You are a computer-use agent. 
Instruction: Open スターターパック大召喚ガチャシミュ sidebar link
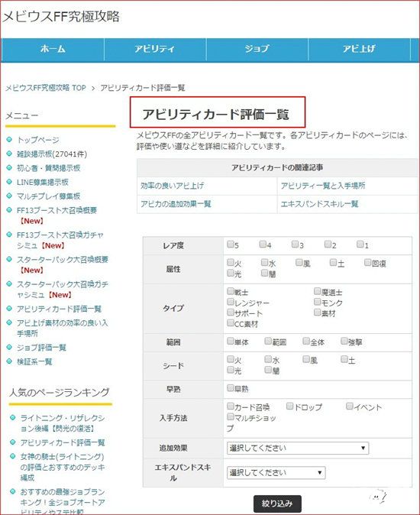[x=63, y=290]
